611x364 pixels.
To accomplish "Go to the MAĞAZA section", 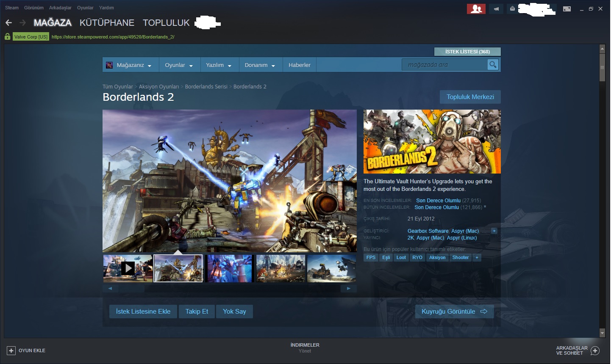I will point(53,23).
